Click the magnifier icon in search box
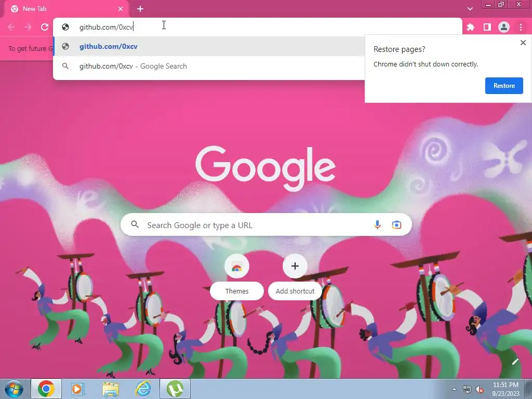Screen dimensions: 532x399 (x=135, y=224)
